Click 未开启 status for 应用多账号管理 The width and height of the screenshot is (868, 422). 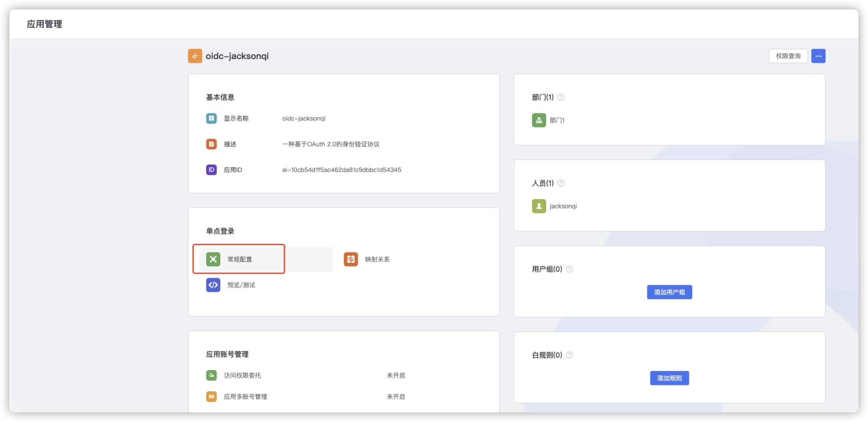pyautogui.click(x=395, y=396)
